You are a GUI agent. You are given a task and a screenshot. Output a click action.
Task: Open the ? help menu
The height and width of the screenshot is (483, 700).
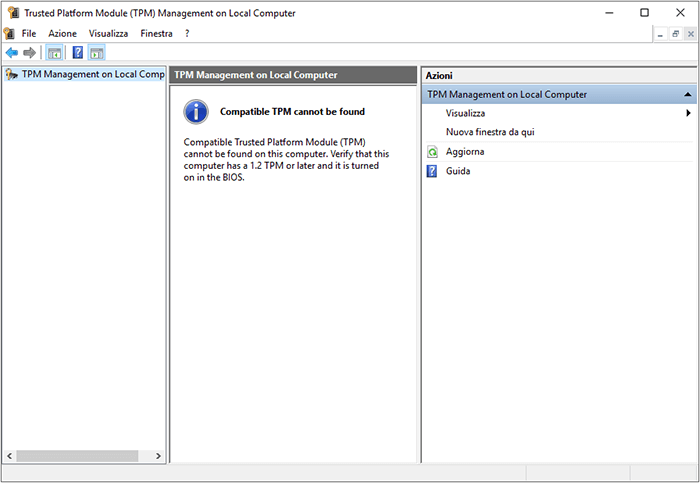(x=187, y=33)
